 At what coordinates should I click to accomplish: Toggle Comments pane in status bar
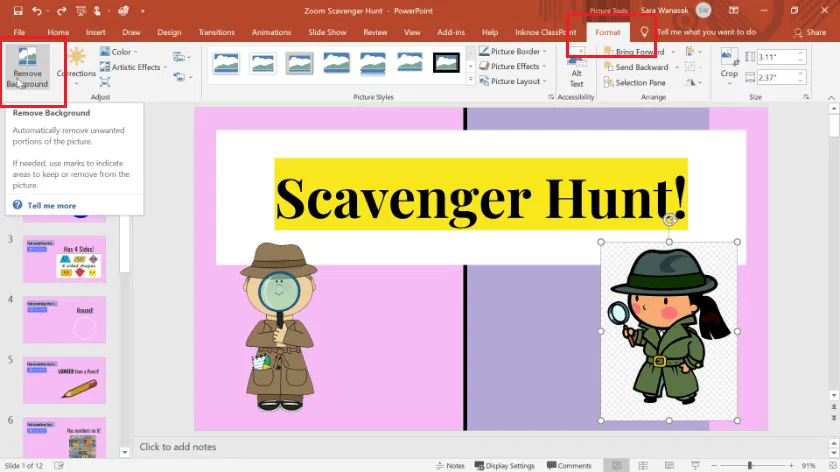(569, 466)
